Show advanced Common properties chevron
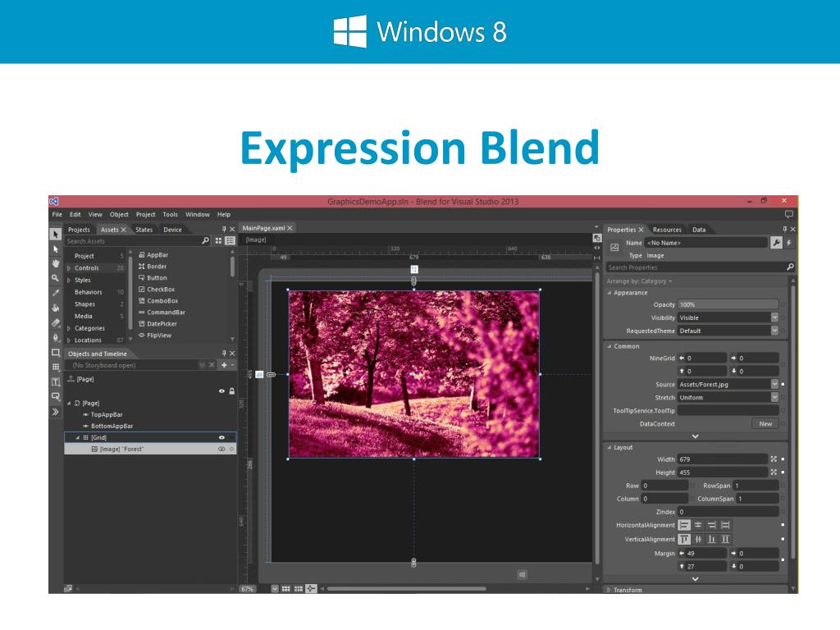 (x=696, y=436)
